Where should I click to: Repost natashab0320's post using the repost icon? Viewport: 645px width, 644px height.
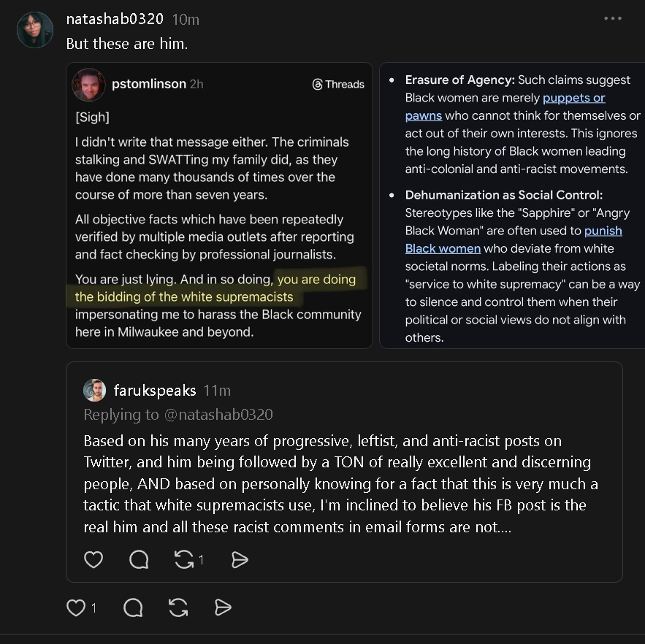(178, 607)
